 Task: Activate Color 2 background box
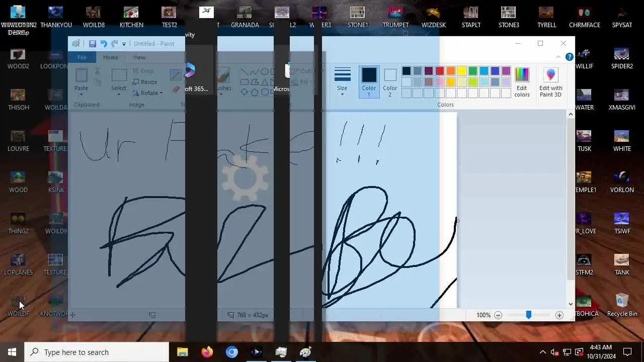click(x=390, y=81)
